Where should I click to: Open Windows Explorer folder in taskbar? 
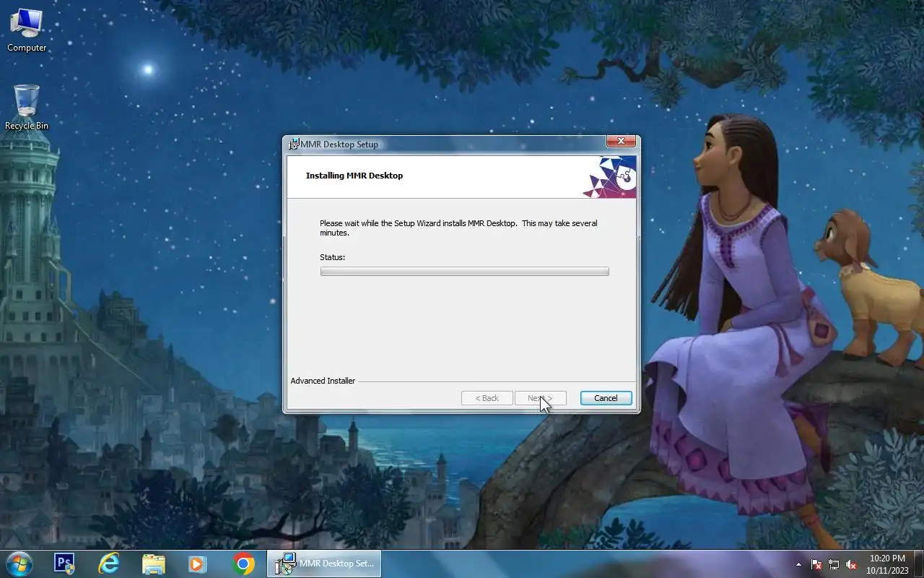[x=154, y=564]
